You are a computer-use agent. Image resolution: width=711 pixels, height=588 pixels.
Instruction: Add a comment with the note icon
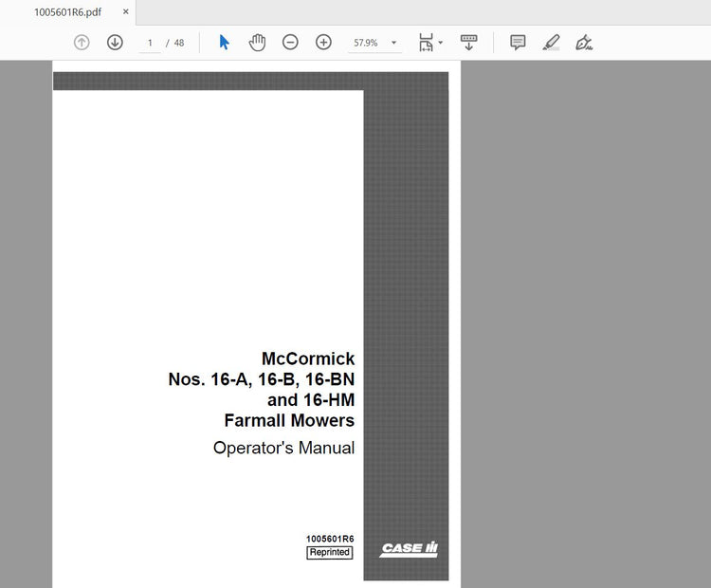pos(518,43)
